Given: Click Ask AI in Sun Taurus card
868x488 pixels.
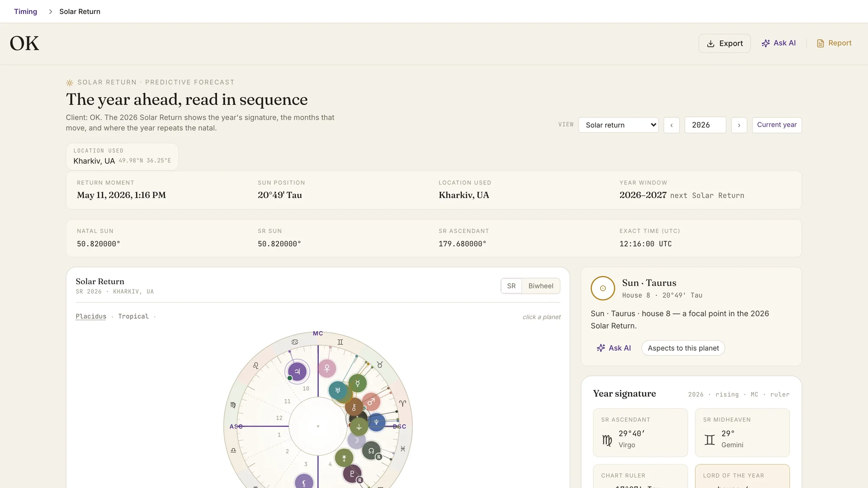Looking at the screenshot, I should (614, 348).
